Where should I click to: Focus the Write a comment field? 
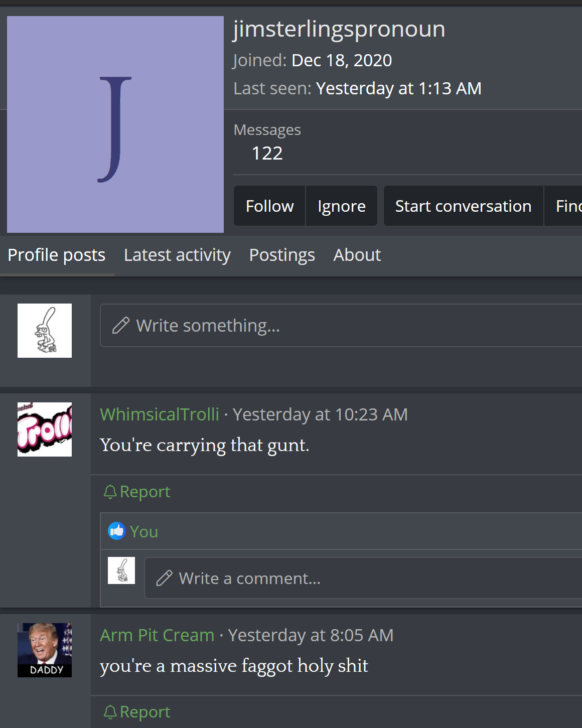(363, 578)
